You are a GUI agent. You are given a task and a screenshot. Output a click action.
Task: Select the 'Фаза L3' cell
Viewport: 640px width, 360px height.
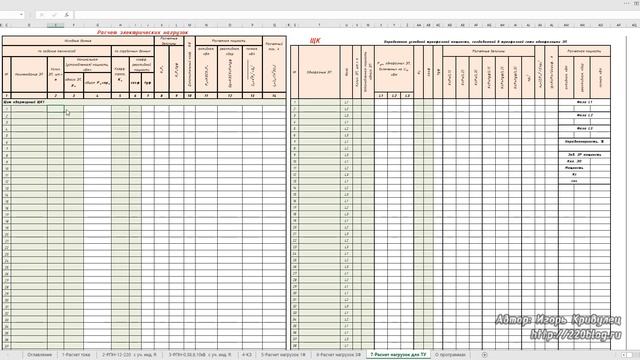click(x=584, y=128)
